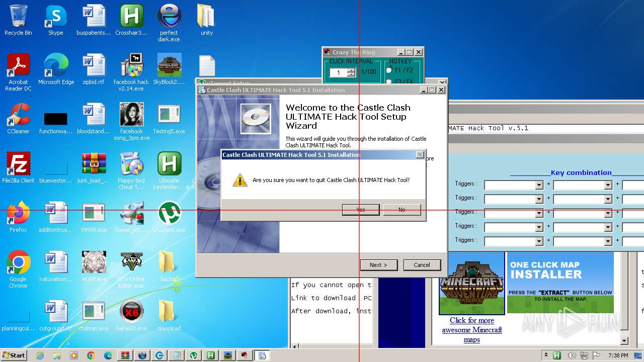Confirm quitting setup with Yes
This screenshot has height=362, width=644.
pos(361,210)
